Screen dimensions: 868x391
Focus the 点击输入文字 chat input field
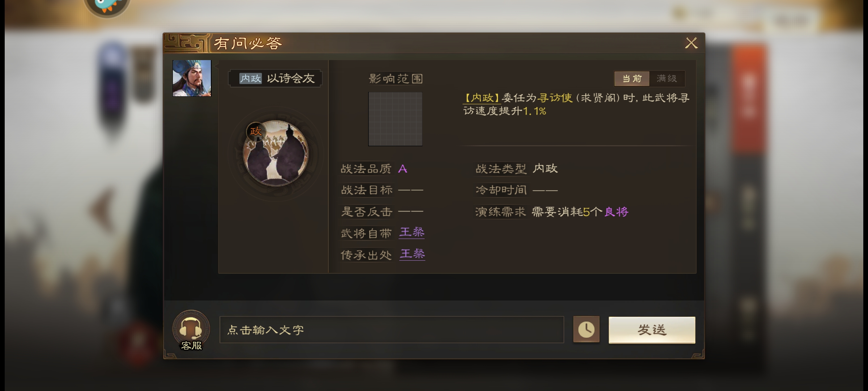click(x=392, y=330)
